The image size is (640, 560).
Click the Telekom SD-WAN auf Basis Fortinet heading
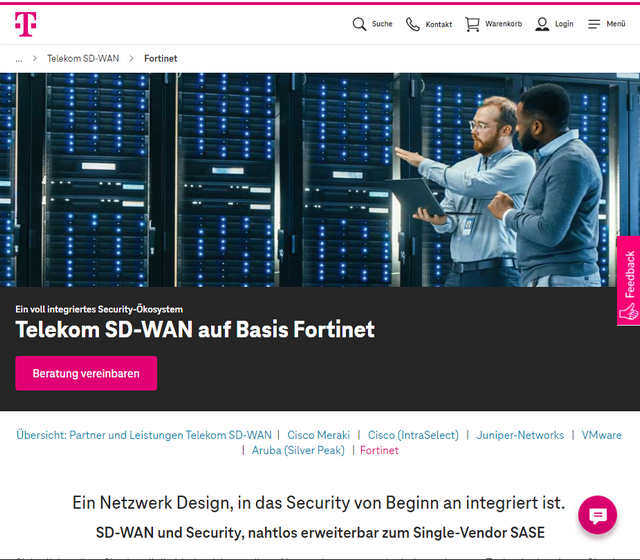195,329
